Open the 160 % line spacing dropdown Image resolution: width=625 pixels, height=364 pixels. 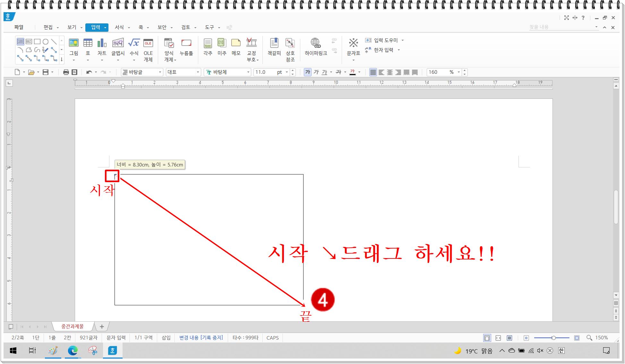[x=459, y=72]
